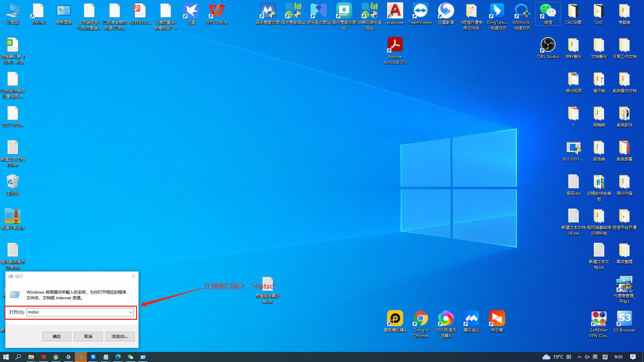Screen dimensions: 644x362
Task: Select the 考勤类 folder icon
Action: (625, 14)
